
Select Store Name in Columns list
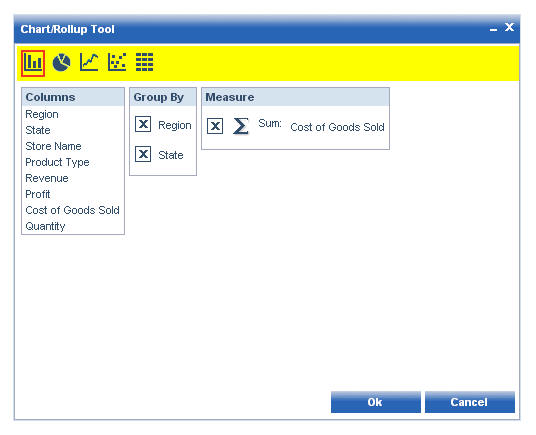tap(53, 146)
